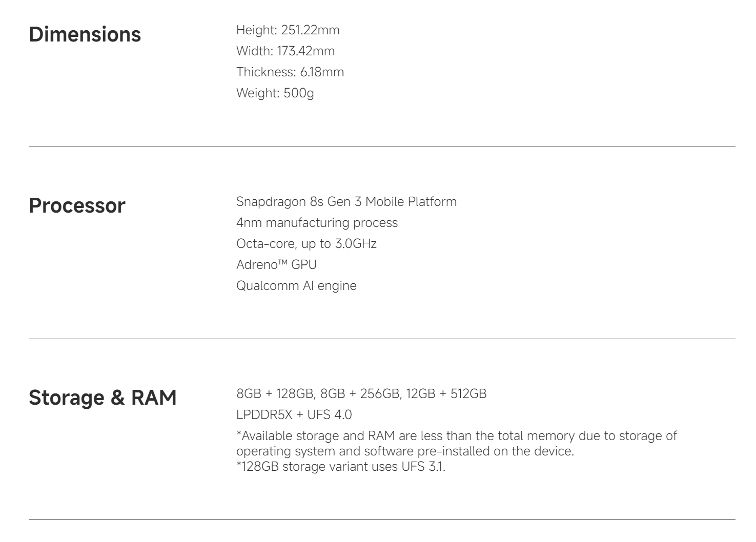Click the Qualcomm AI engine text
The image size is (756, 542).
coord(296,286)
